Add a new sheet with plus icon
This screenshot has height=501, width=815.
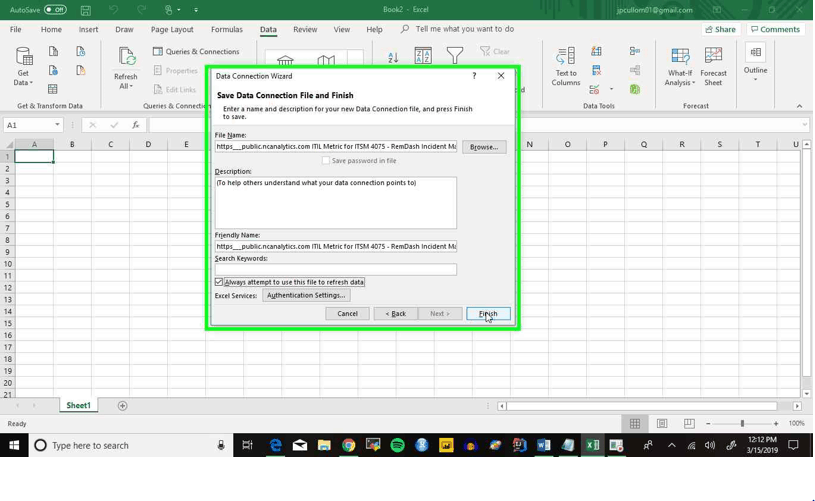[x=123, y=406]
